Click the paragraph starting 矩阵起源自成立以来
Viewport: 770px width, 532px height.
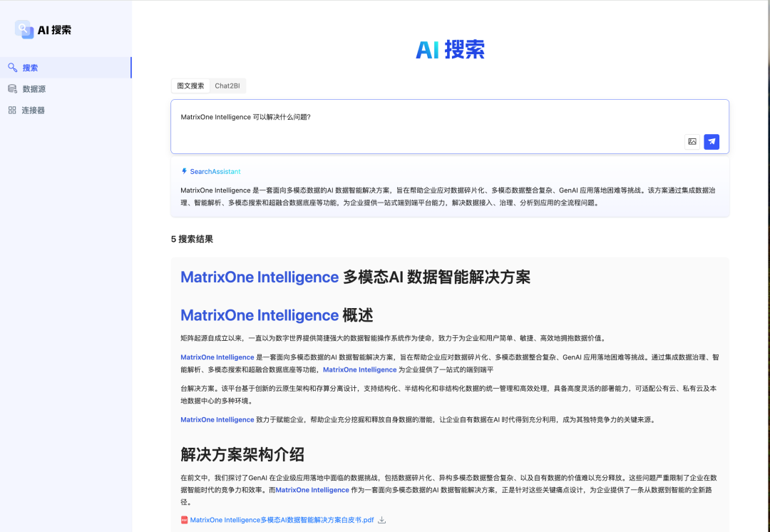point(394,338)
